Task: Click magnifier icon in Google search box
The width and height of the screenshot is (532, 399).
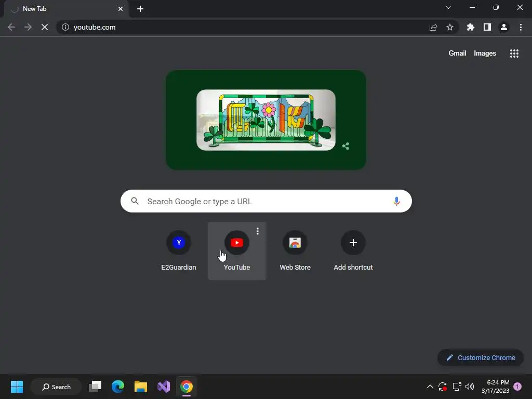Action: [135, 201]
